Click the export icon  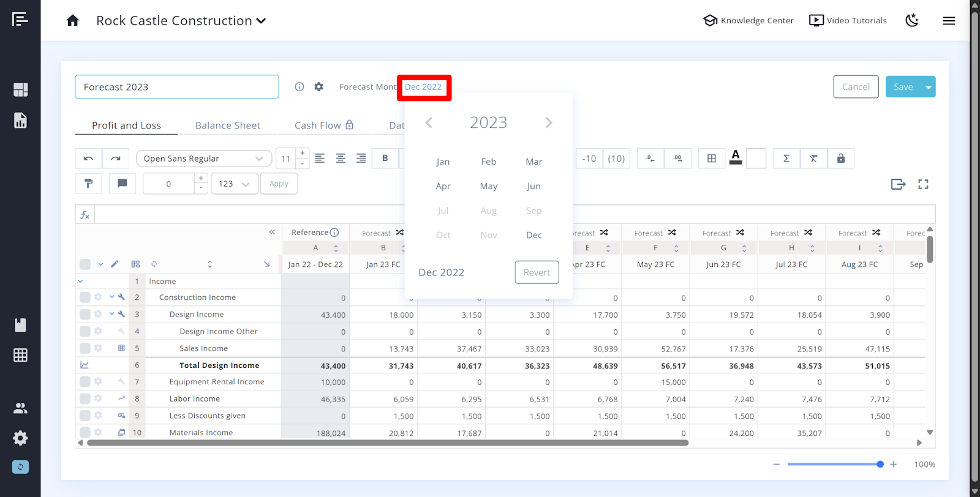coord(899,184)
